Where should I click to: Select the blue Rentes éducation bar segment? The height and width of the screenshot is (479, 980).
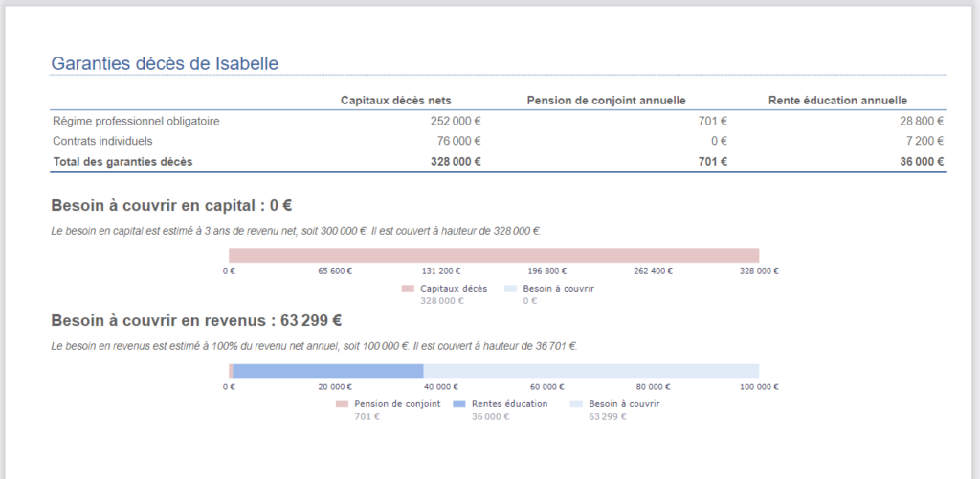[x=327, y=371]
